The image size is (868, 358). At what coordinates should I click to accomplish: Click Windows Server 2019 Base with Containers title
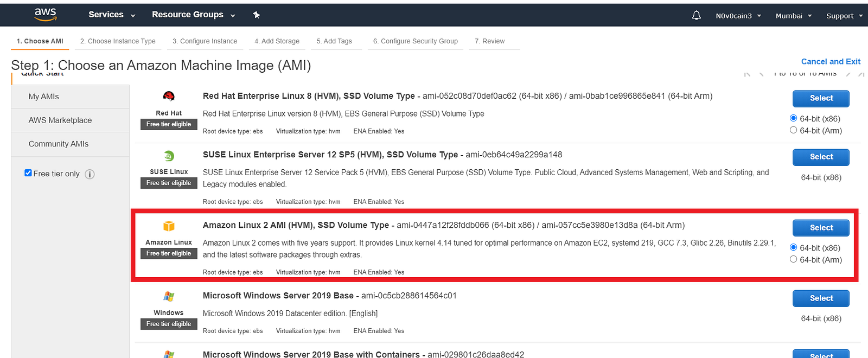tap(311, 354)
